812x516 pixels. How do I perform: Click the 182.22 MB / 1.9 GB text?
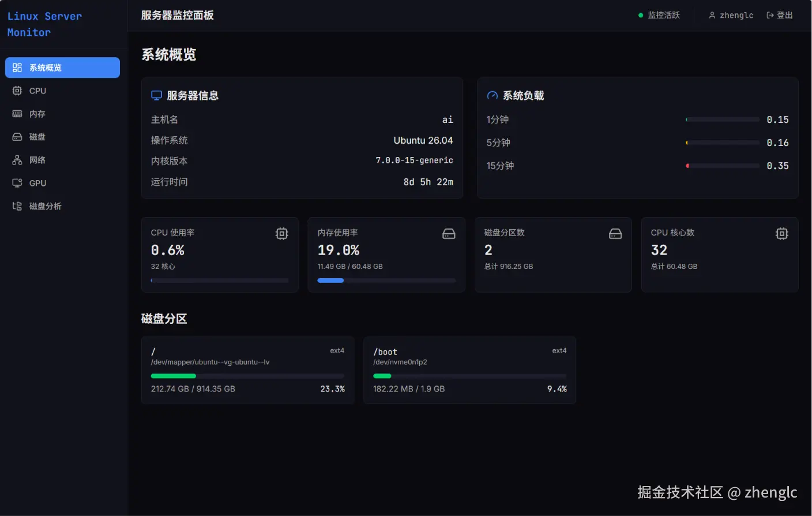[409, 389]
